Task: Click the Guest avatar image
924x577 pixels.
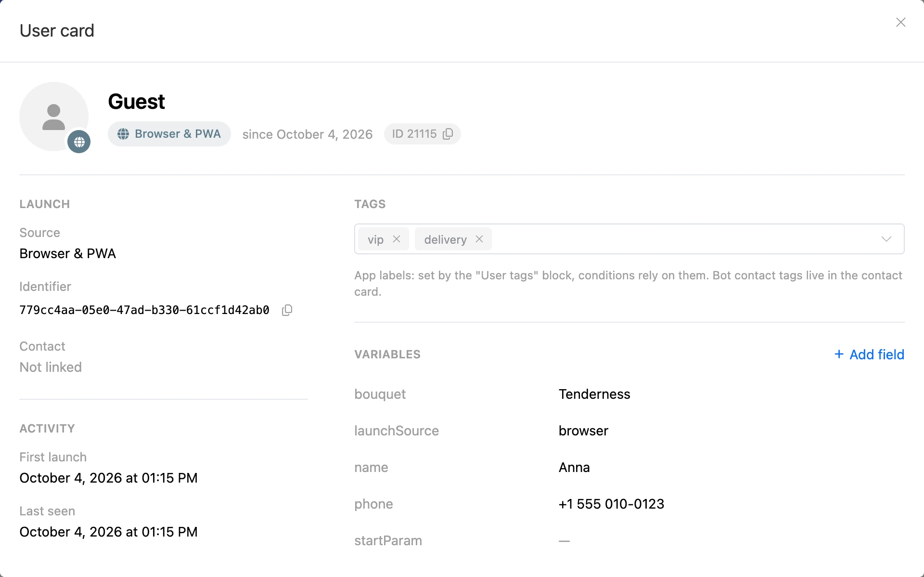Action: 54,117
